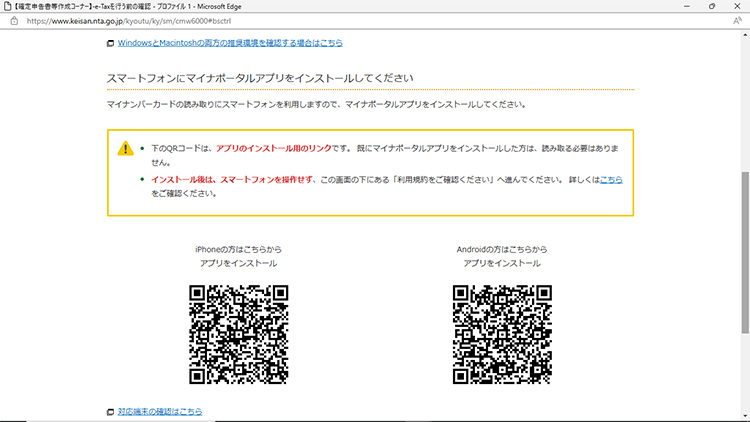Click the Android app install QR code
The width and height of the screenshot is (750, 422).
click(x=502, y=335)
